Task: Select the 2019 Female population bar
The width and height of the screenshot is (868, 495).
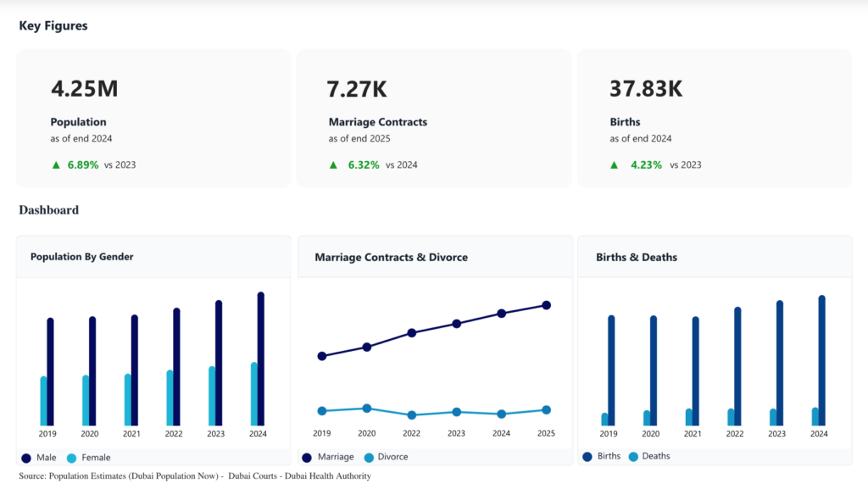Action: [x=43, y=401]
